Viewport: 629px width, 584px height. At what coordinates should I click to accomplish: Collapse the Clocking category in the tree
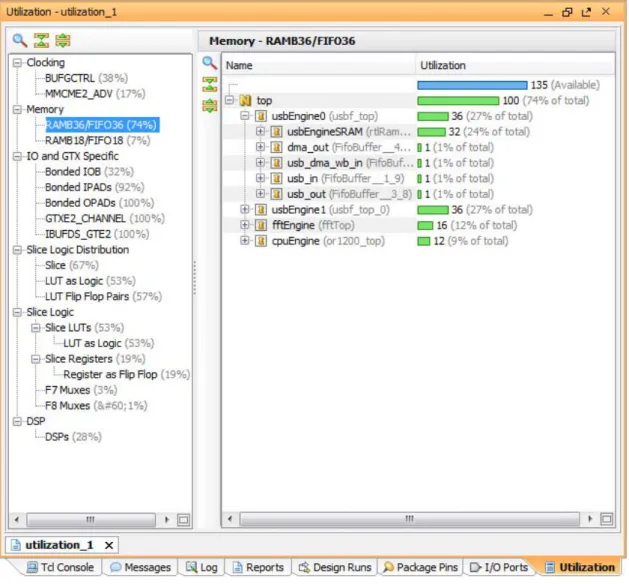pyautogui.click(x=17, y=63)
